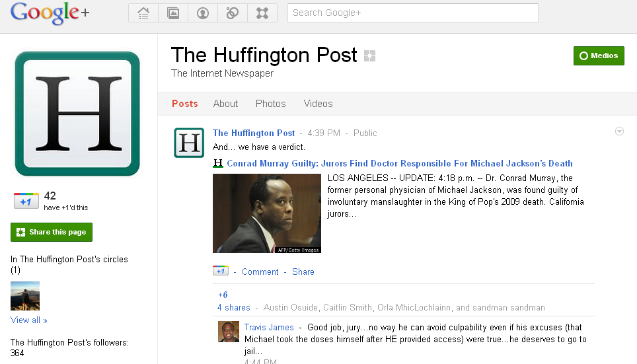Click the Conrad Murray article photo
637x364 pixels.
[267, 213]
